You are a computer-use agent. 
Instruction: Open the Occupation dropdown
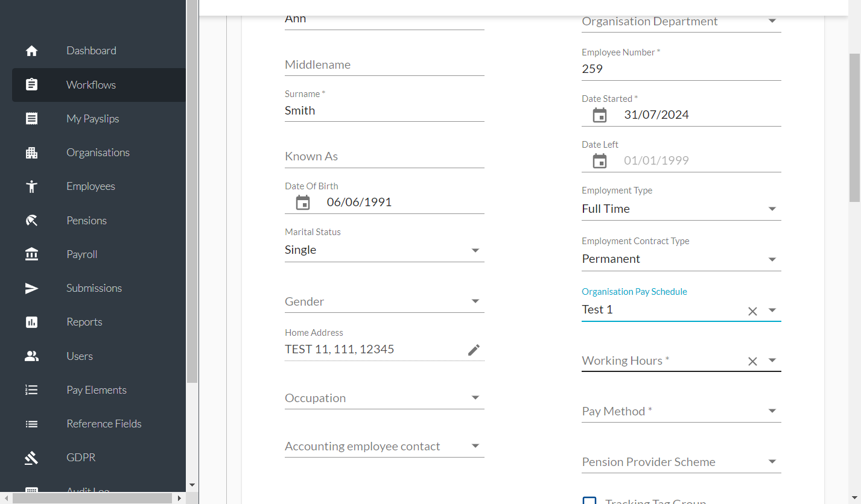(475, 398)
